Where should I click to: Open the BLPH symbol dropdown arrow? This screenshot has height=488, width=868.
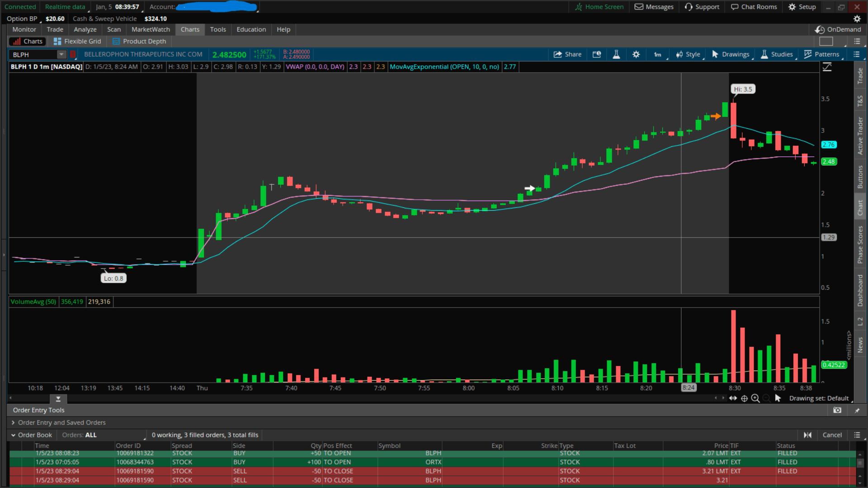[61, 54]
